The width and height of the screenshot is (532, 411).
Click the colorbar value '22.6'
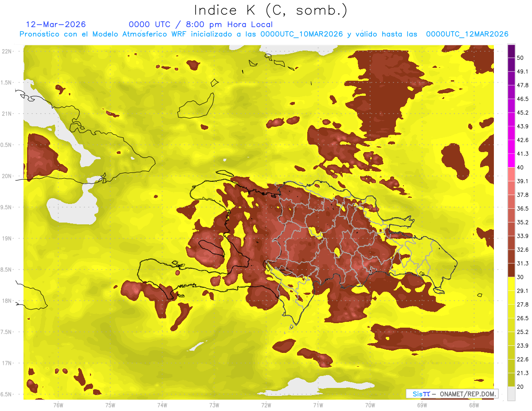point(523,360)
